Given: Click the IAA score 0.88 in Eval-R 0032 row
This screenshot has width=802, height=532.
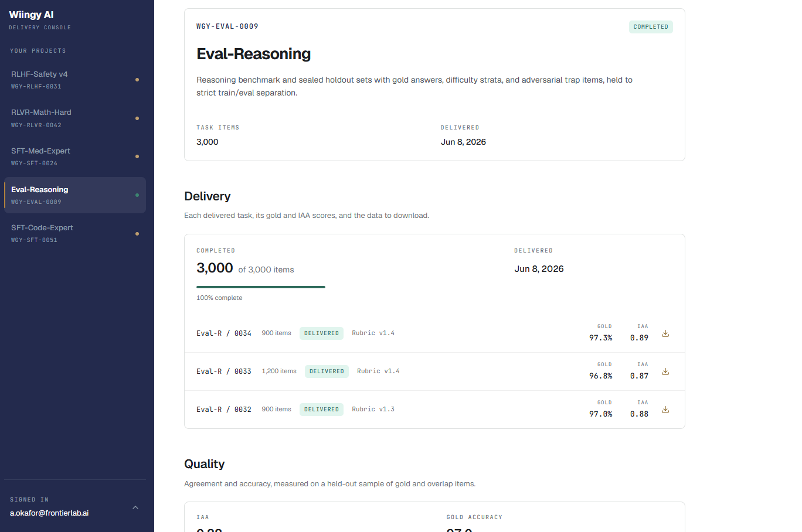Looking at the screenshot, I should 639,414.
